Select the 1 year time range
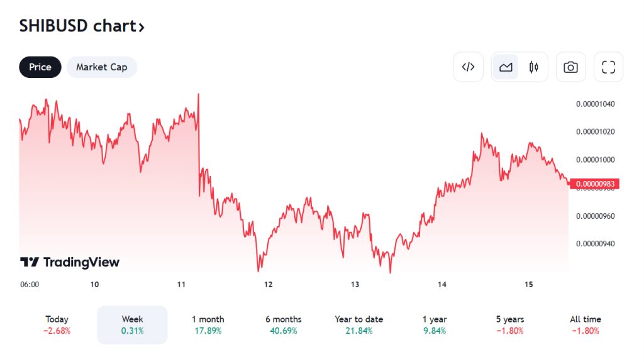644x362 pixels. [435, 325]
